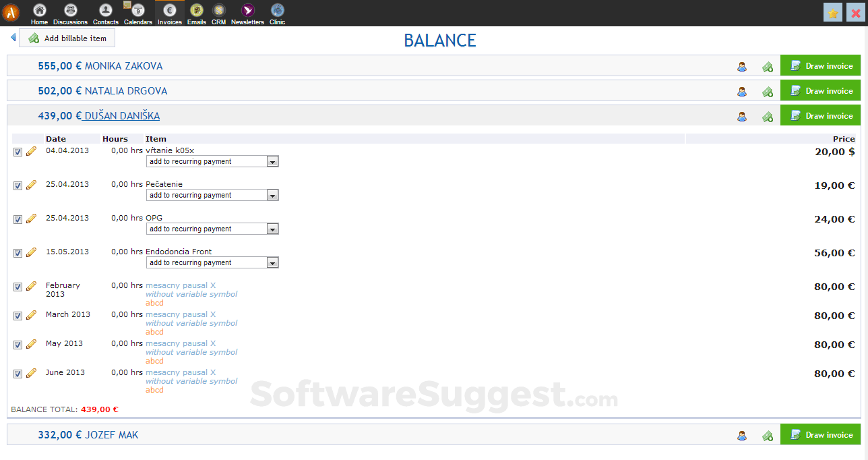Open the Newsletters icon

247,10
